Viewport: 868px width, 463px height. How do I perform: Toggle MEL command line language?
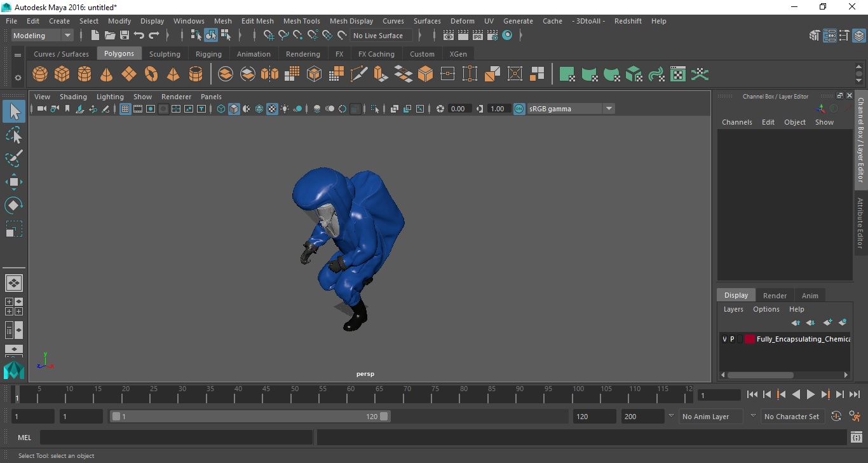(25, 438)
